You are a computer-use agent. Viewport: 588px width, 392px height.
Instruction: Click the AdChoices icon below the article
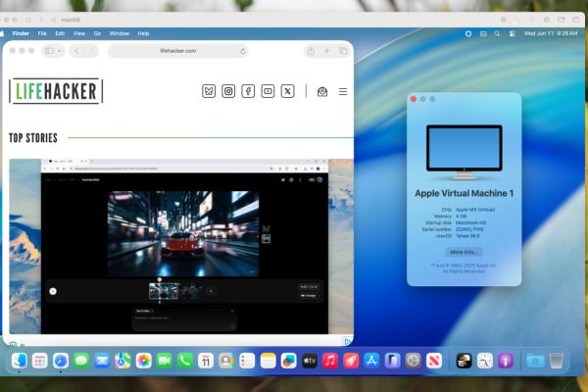click(348, 341)
